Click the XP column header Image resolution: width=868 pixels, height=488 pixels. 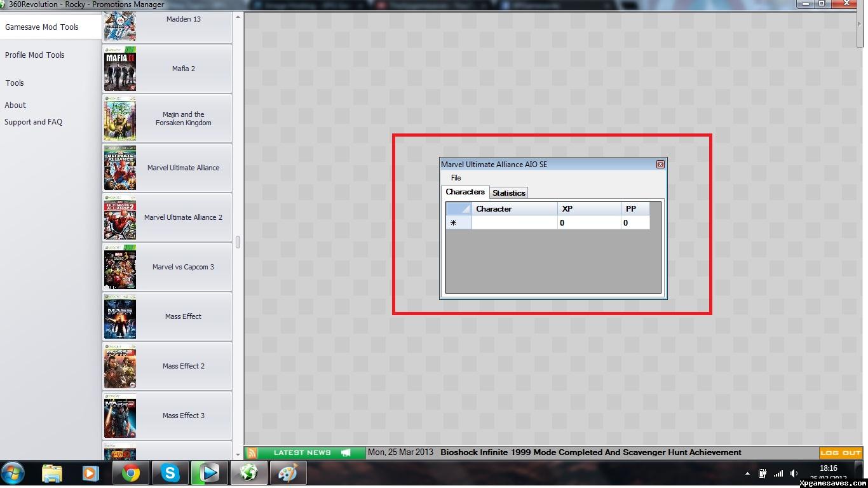pyautogui.click(x=588, y=209)
